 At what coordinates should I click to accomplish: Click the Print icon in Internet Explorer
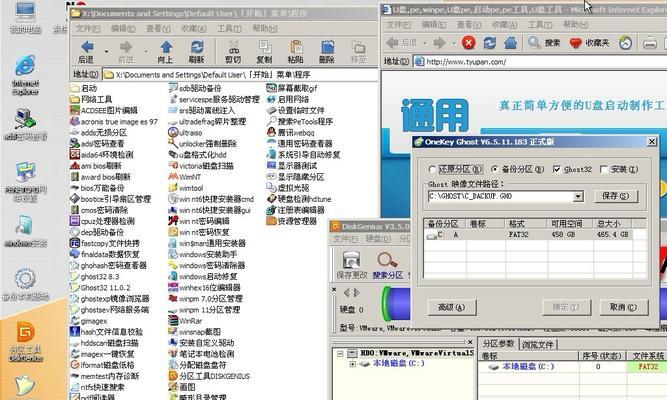click(650, 43)
